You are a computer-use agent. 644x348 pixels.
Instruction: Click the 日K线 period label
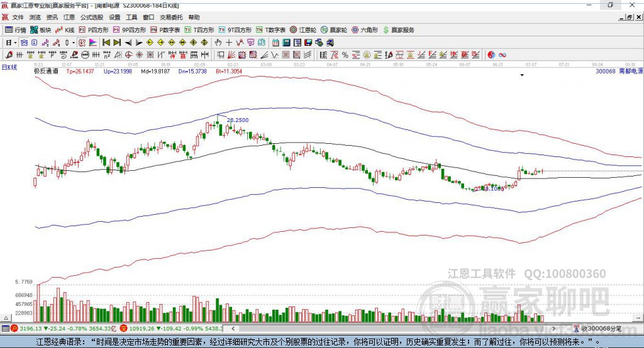pos(9,68)
